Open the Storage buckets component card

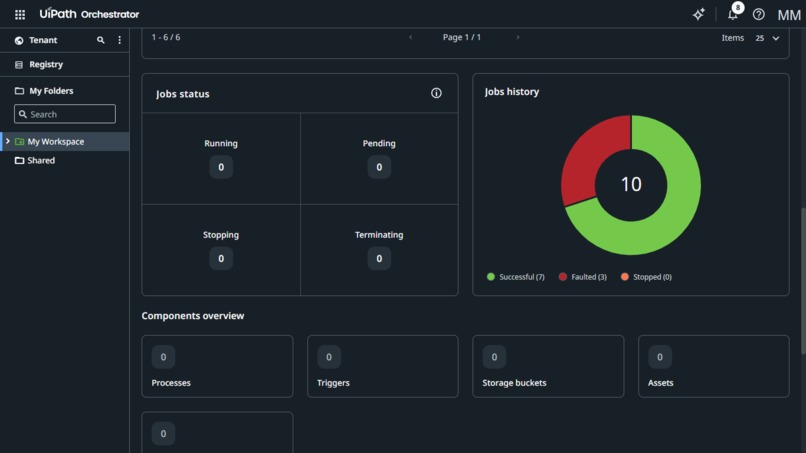(548, 367)
